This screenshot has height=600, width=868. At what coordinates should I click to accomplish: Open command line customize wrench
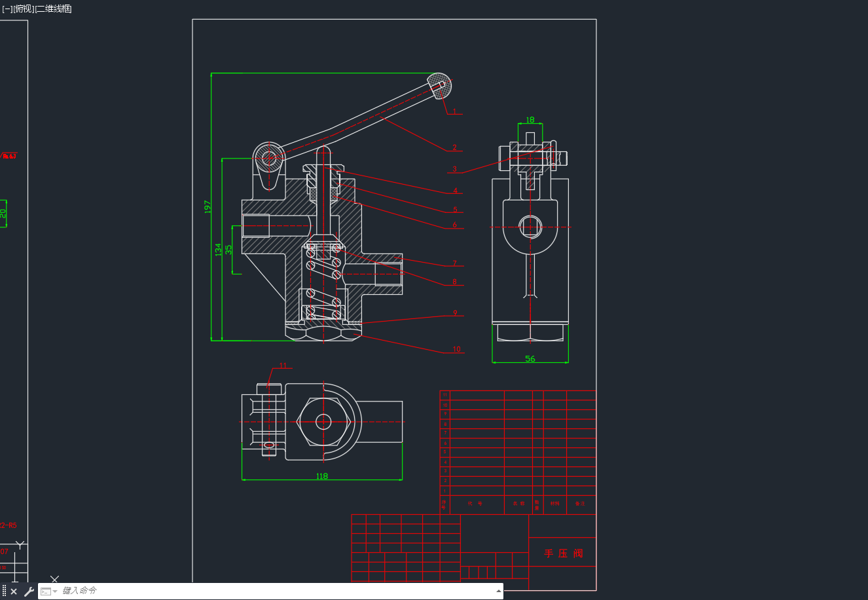(x=29, y=591)
